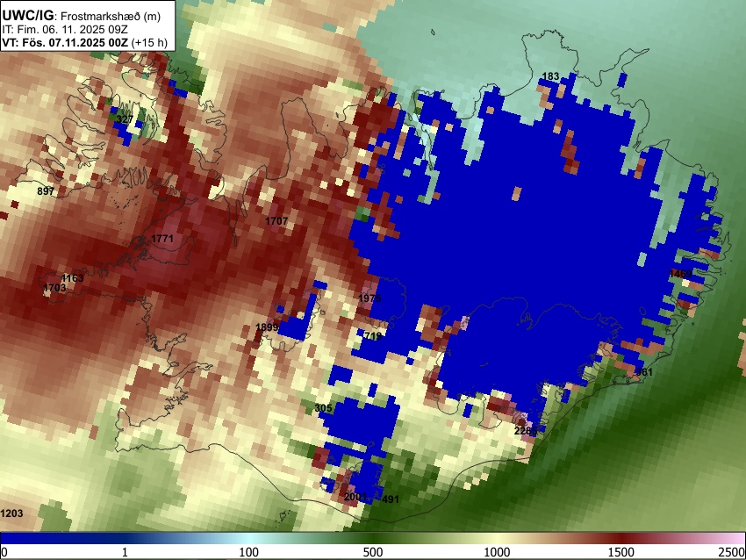Viewport: 746px width, 560px height.
Task: Click the map value label 1975
Action: coord(369,298)
